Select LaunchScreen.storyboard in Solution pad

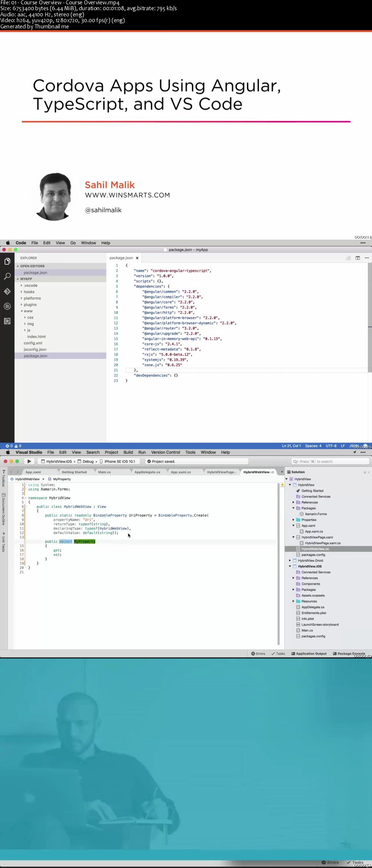[x=317, y=625]
